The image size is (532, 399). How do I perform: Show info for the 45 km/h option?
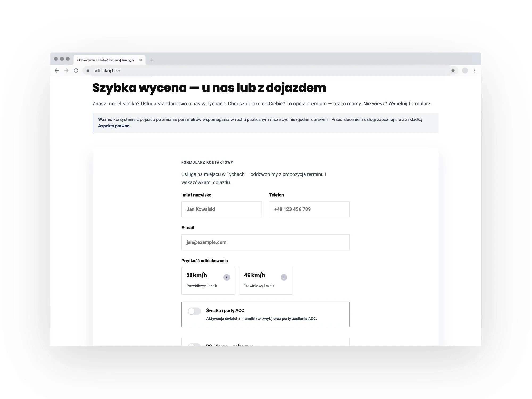pyautogui.click(x=284, y=277)
